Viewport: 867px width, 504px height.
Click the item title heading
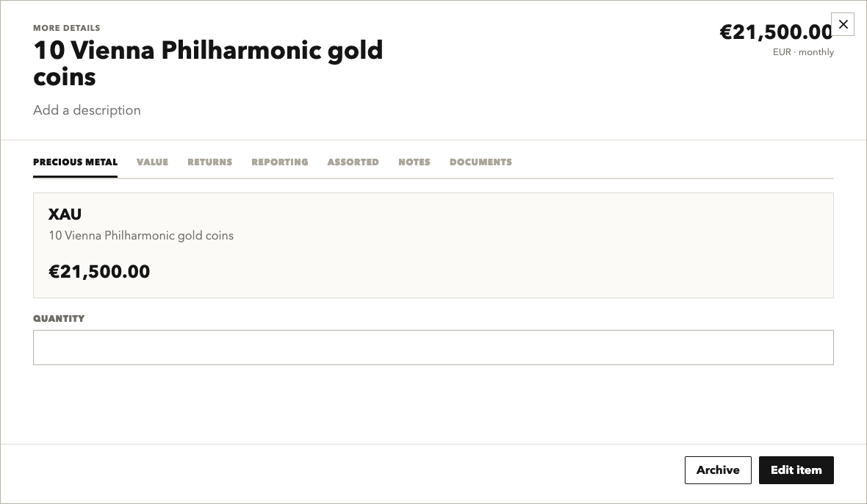pyautogui.click(x=208, y=63)
